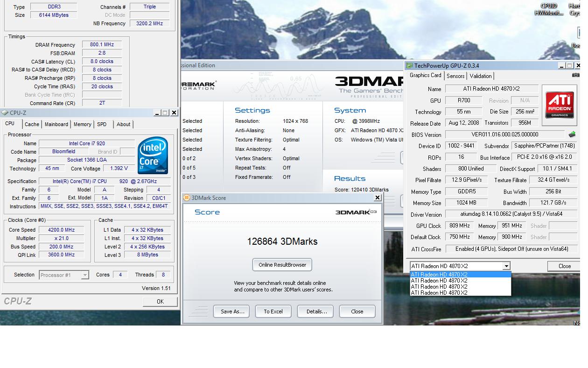This screenshot has height=368, width=588.
Task: Click the Driver Version field in GPU-Z
Action: pyautogui.click(x=511, y=214)
